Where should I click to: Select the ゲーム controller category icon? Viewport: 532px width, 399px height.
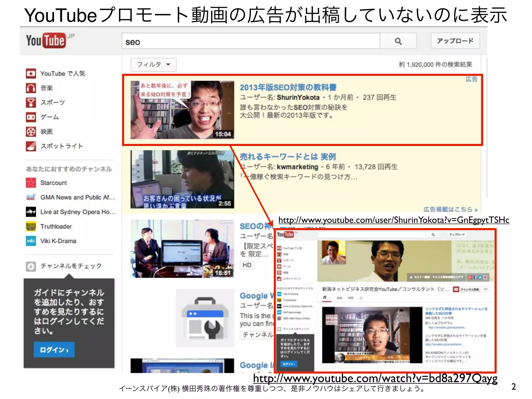click(31, 117)
